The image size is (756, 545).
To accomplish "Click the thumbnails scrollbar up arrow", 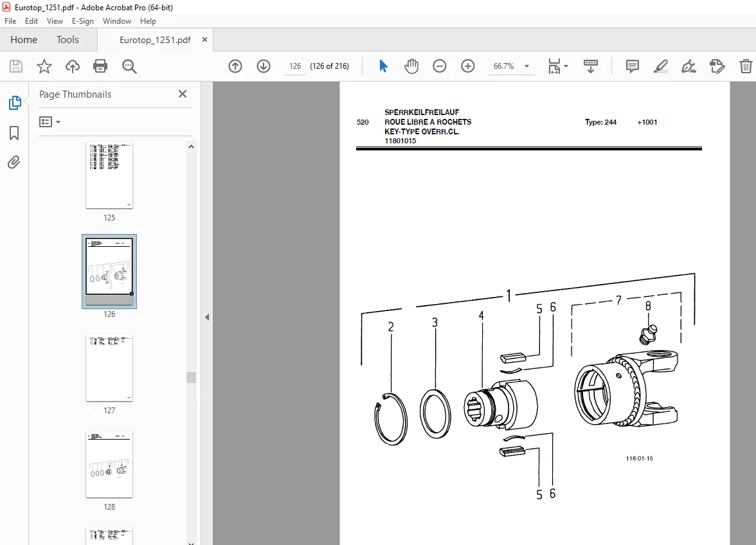I will click(x=191, y=147).
